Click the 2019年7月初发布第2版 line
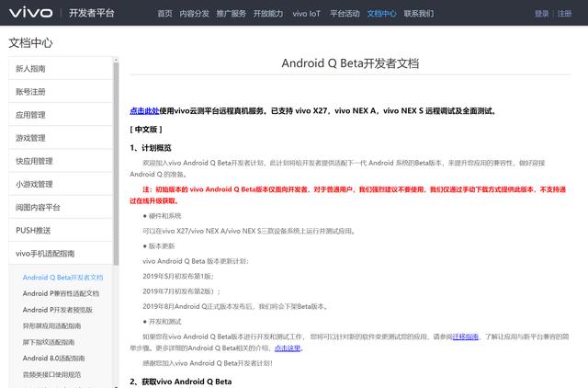This screenshot has width=588, height=388. pos(182,291)
